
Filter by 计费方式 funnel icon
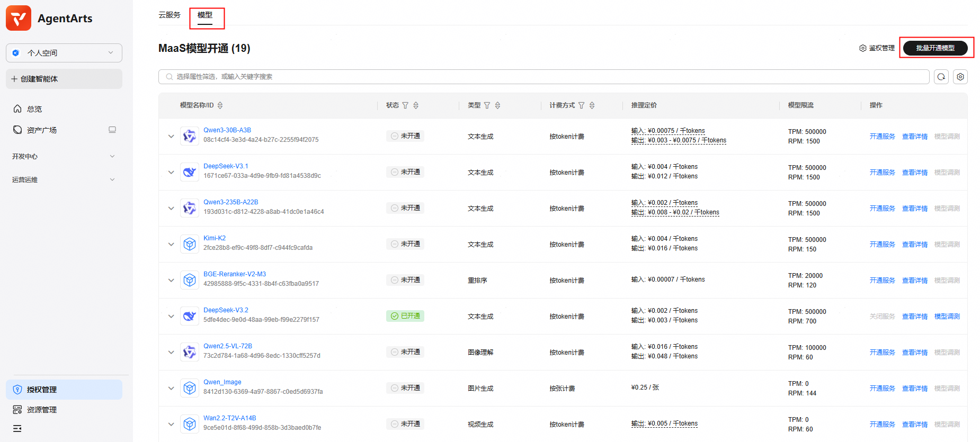pyautogui.click(x=581, y=105)
